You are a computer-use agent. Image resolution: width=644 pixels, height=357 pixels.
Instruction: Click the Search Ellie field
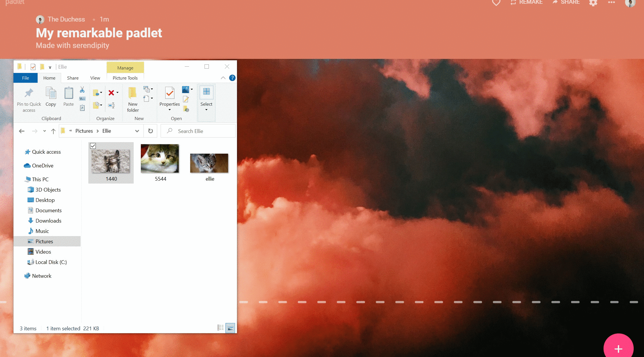click(x=198, y=131)
